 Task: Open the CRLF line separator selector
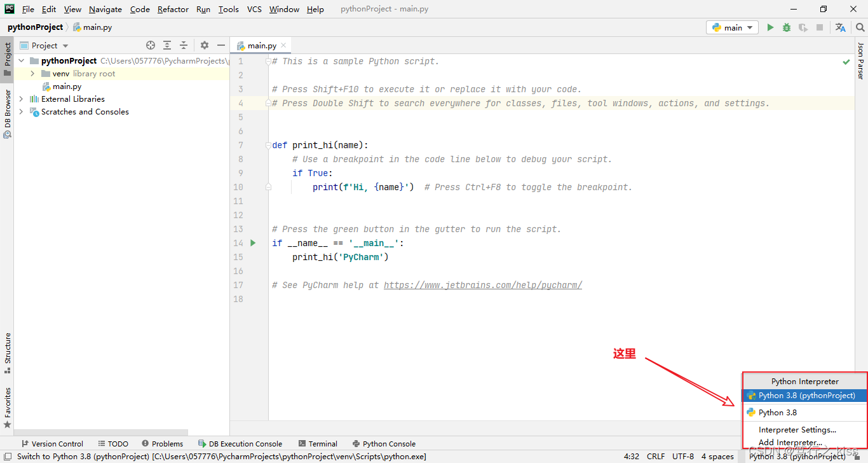[x=656, y=456]
